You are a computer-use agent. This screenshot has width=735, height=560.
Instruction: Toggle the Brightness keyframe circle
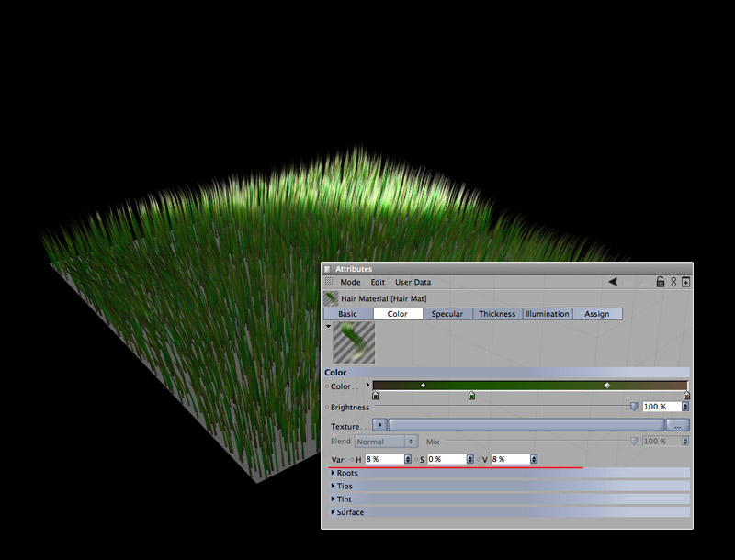tap(327, 407)
